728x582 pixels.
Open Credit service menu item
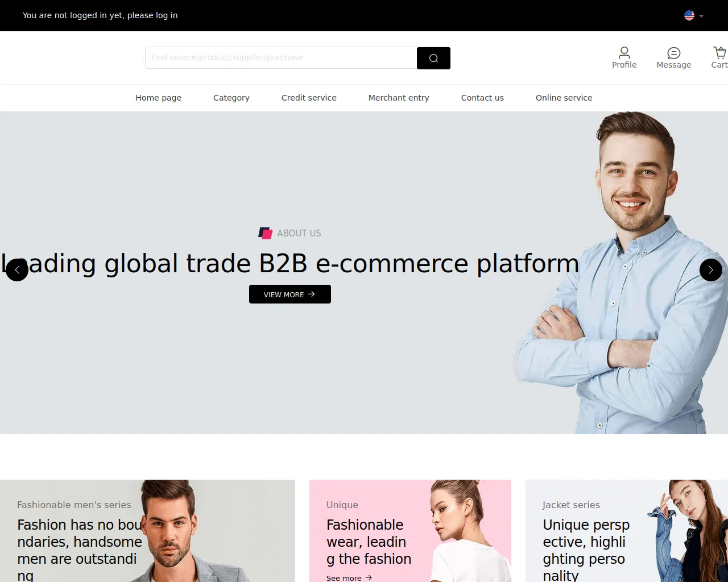pos(309,98)
